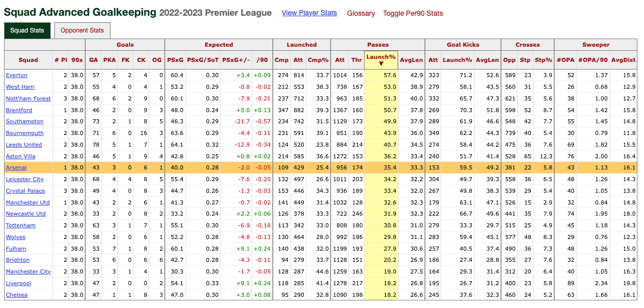Sort by the 90s column header
The height and width of the screenshot is (308, 644).
77,60
